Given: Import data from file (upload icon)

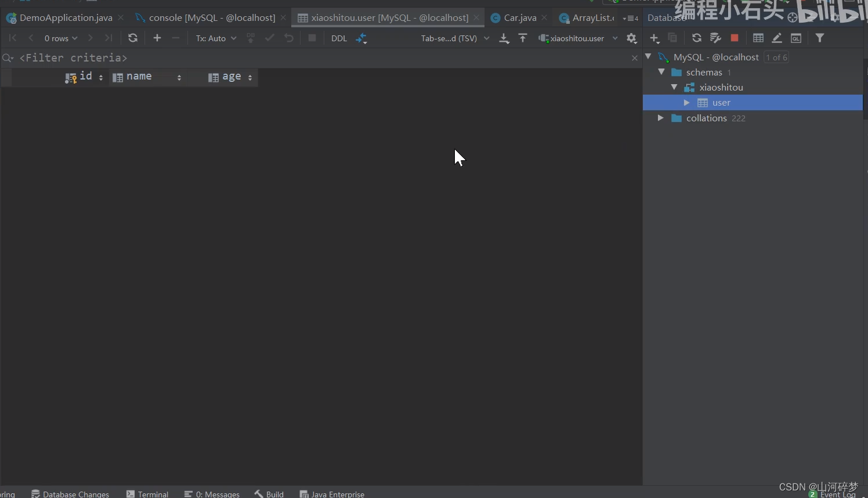Looking at the screenshot, I should tap(523, 38).
